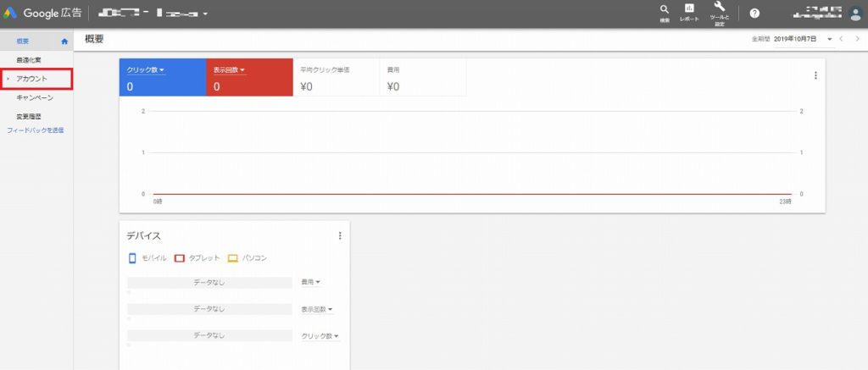Click the 0時 axis label
868x370 pixels.
click(158, 202)
